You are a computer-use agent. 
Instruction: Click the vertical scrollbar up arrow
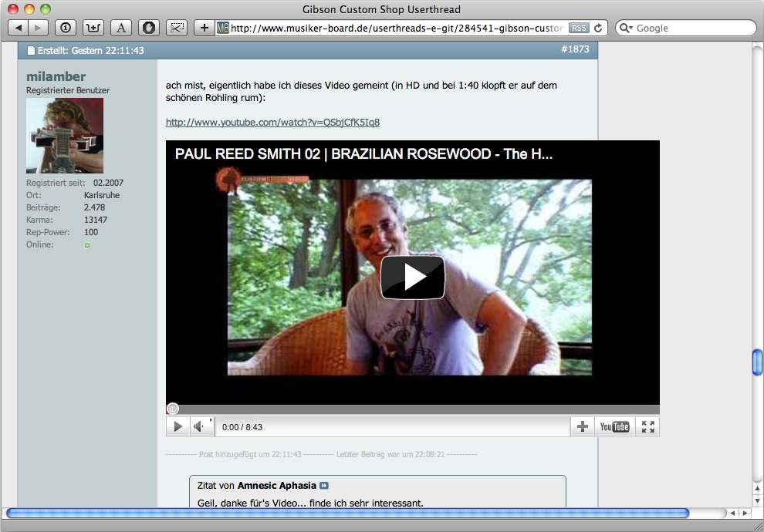[757, 488]
